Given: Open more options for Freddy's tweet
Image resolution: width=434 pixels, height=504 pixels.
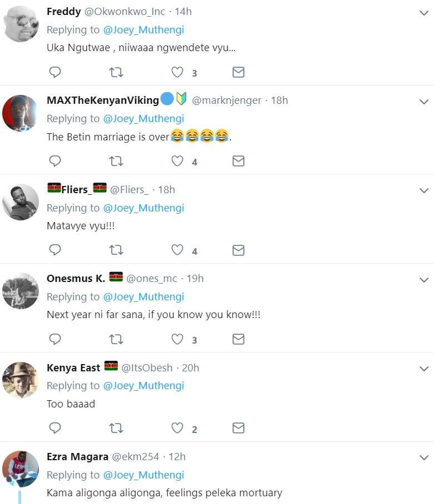Looking at the screenshot, I should (x=424, y=12).
